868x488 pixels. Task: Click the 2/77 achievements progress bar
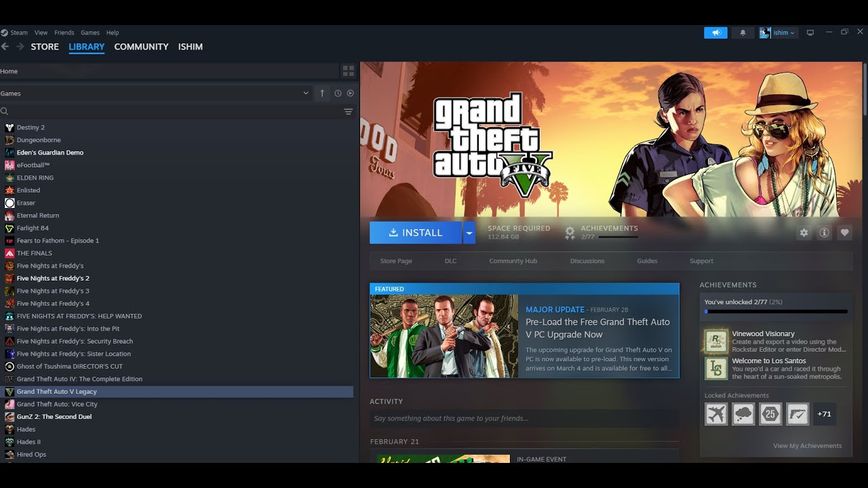point(618,237)
